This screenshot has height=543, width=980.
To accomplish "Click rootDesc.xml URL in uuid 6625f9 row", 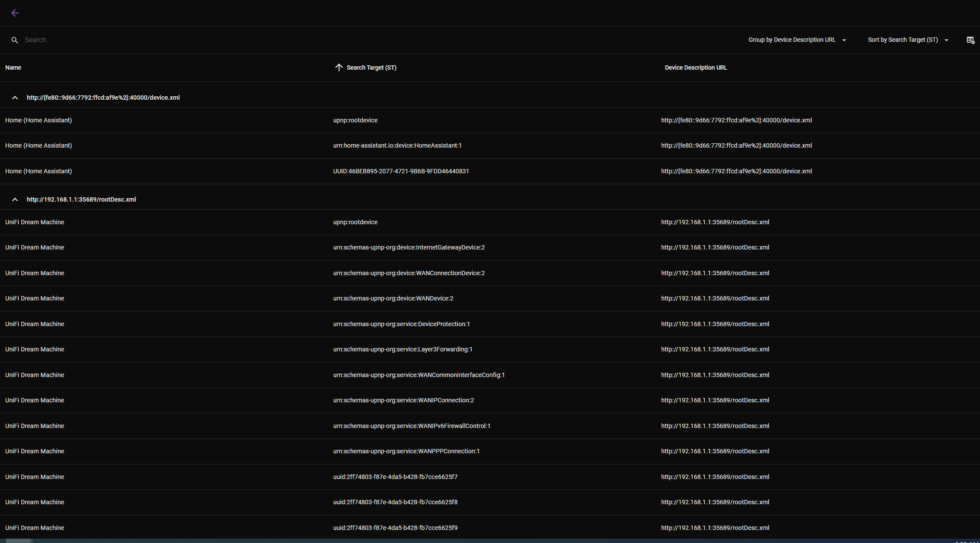I will pyautogui.click(x=715, y=528).
